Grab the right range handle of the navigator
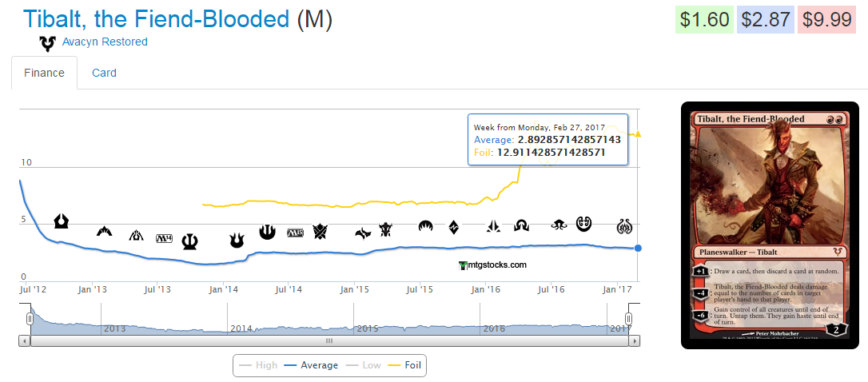The height and width of the screenshot is (382, 868). [x=629, y=318]
